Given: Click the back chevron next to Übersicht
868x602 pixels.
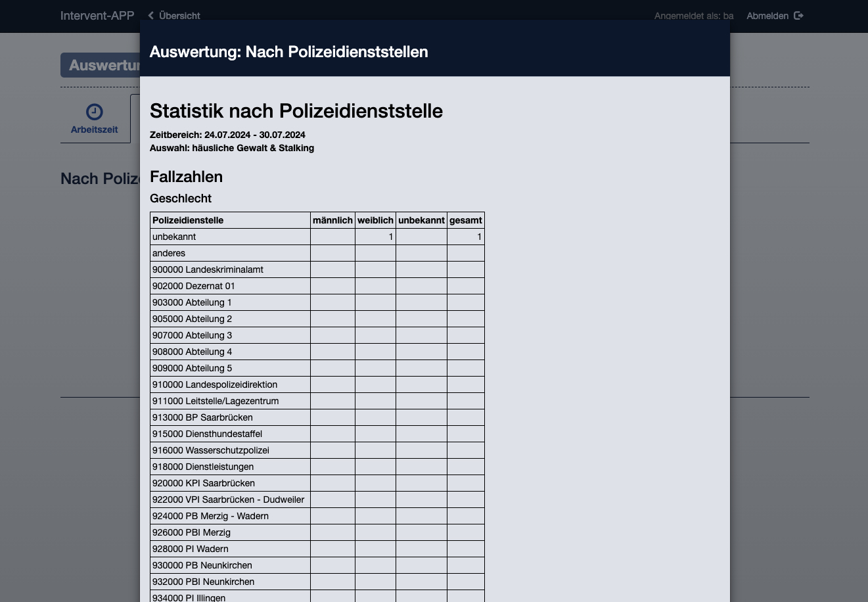Looking at the screenshot, I should [x=151, y=16].
